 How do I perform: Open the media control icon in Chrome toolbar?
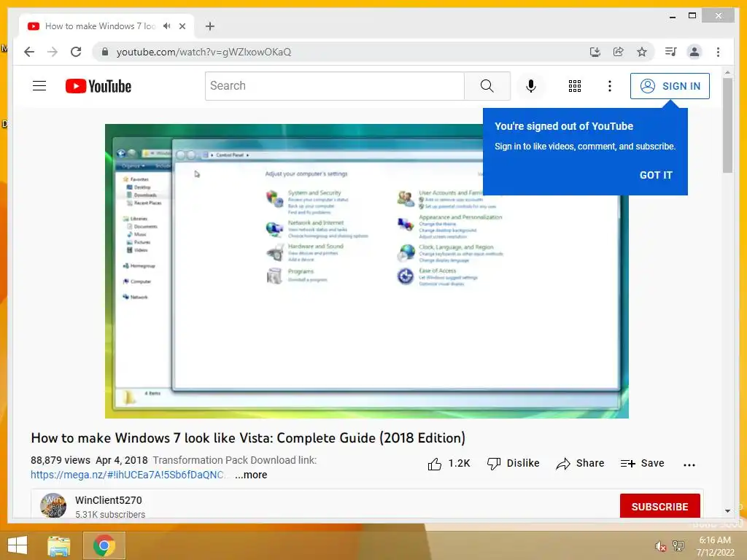tap(671, 52)
